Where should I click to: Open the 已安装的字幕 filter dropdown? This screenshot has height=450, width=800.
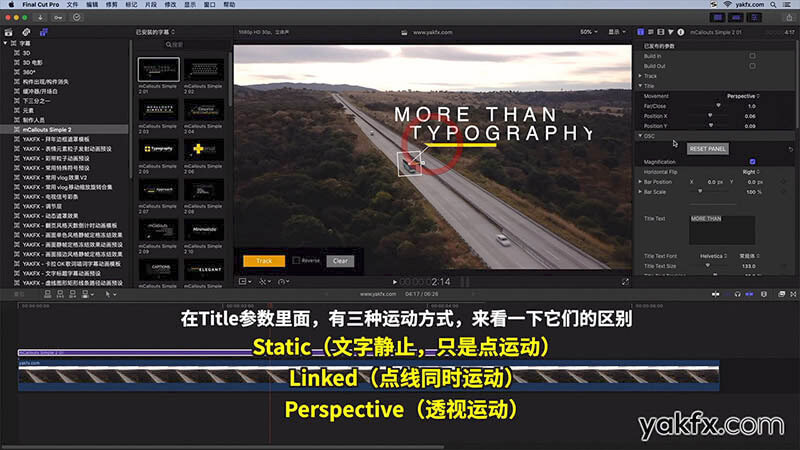[x=156, y=32]
